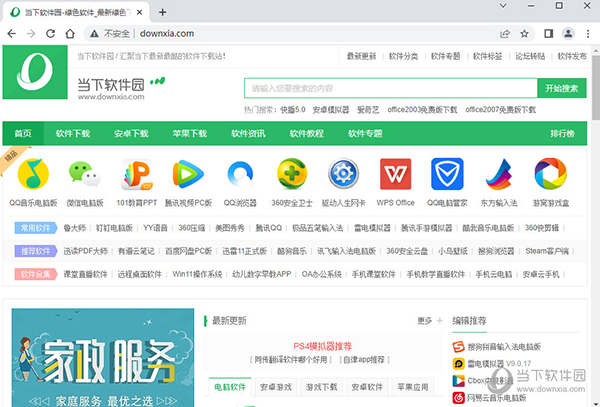Select 软件下载 in navigation bar
Image resolution: width=600 pixels, height=407 pixels.
(73, 133)
